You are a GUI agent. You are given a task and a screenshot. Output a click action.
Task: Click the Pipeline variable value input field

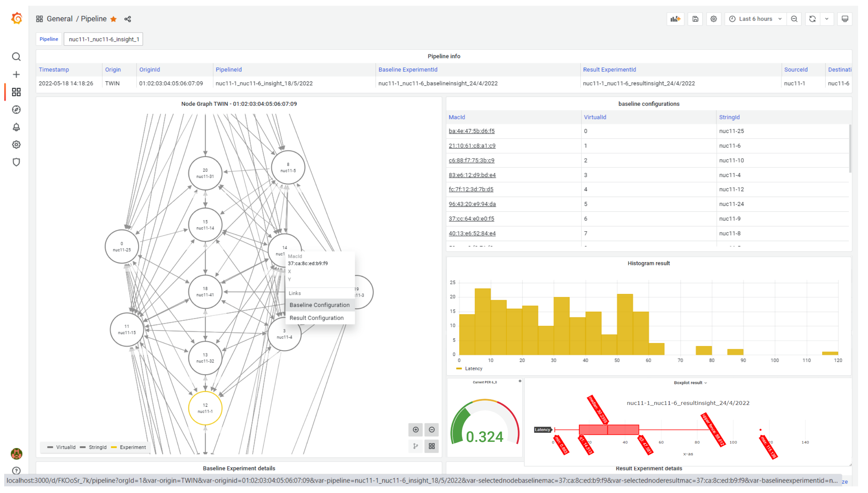point(104,39)
